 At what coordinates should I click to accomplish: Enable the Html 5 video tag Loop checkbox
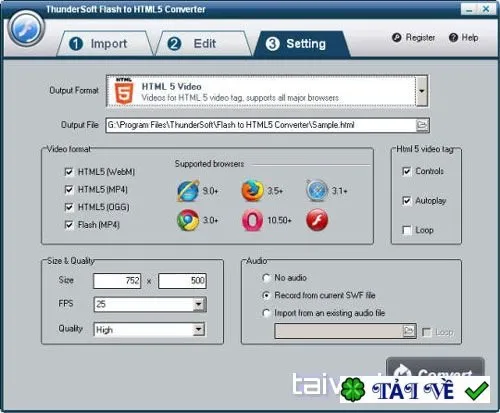point(407,230)
